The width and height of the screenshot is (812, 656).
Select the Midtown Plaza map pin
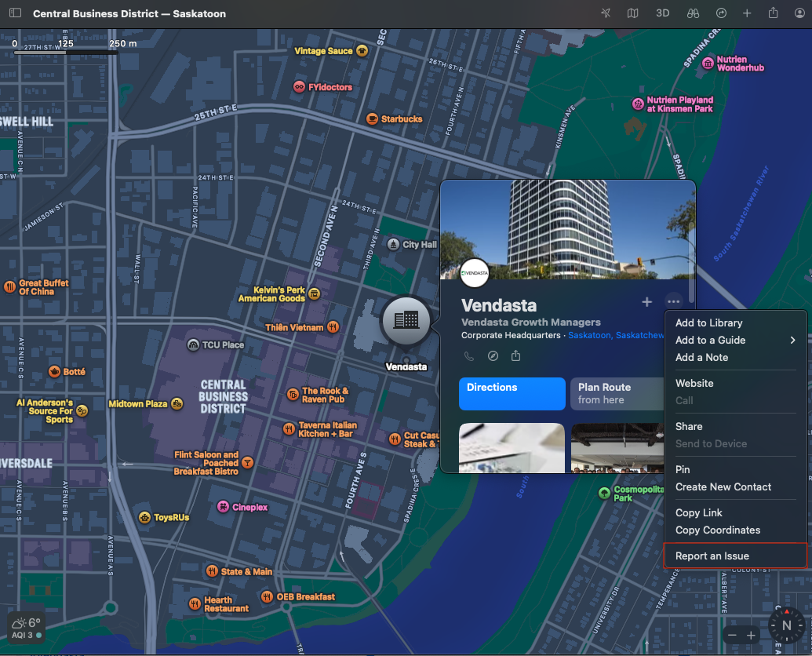(177, 404)
